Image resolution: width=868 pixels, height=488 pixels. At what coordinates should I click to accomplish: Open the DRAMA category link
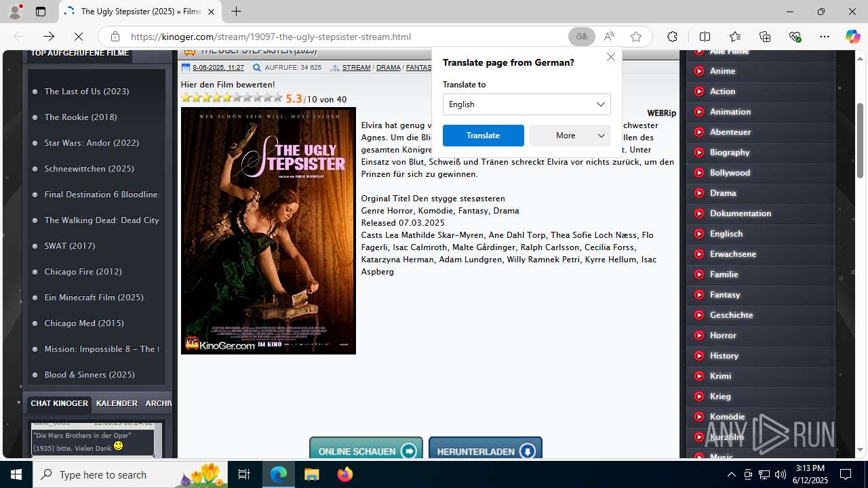(389, 68)
